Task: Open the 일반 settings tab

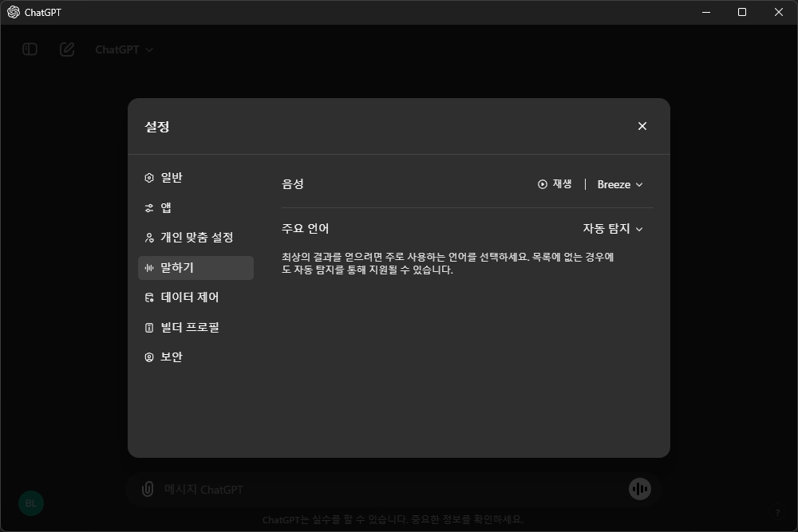Action: pyautogui.click(x=196, y=178)
